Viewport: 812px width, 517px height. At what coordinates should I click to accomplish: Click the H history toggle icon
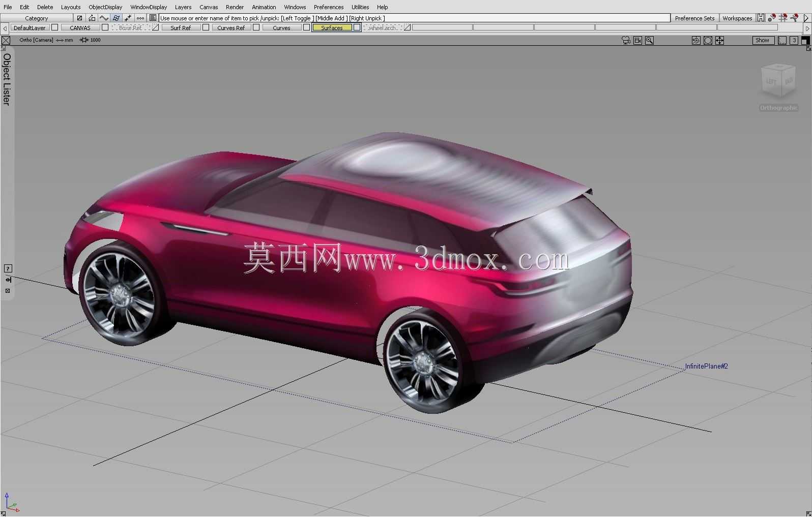[761, 18]
